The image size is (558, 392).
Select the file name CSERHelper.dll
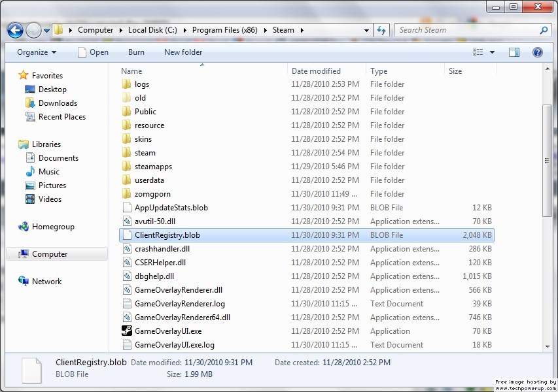click(x=160, y=262)
